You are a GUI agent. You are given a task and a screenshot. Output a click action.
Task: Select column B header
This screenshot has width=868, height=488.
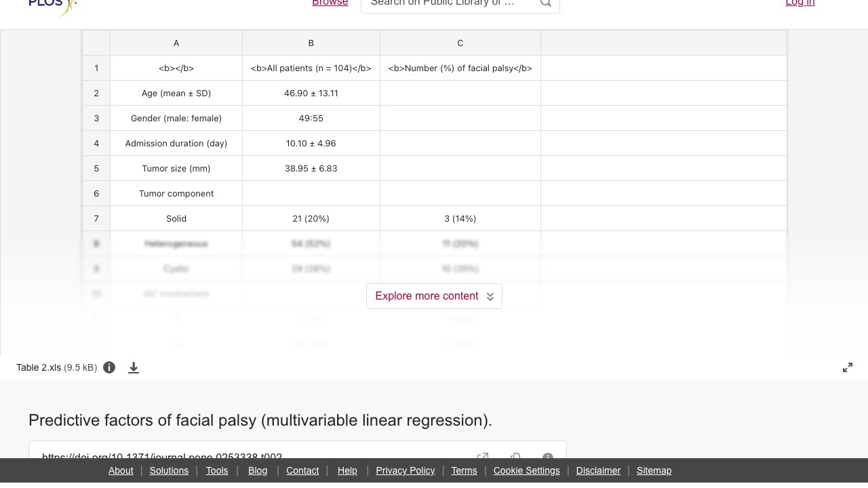(x=311, y=43)
